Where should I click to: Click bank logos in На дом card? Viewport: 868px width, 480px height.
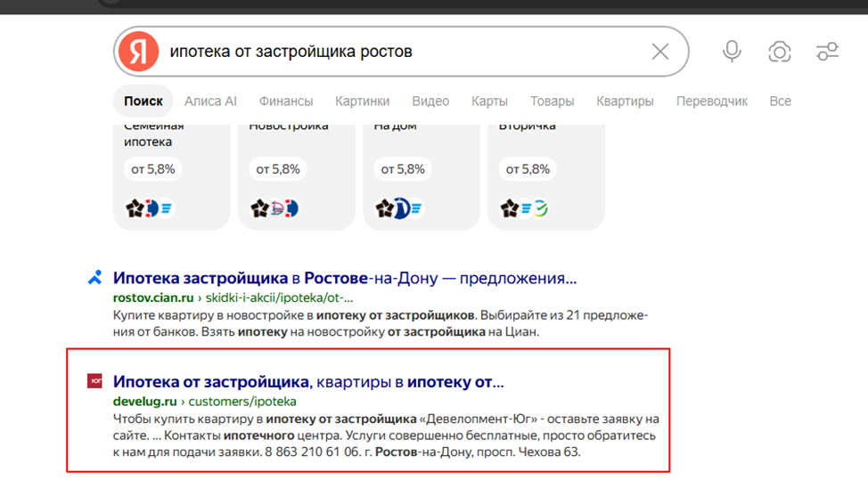point(399,208)
